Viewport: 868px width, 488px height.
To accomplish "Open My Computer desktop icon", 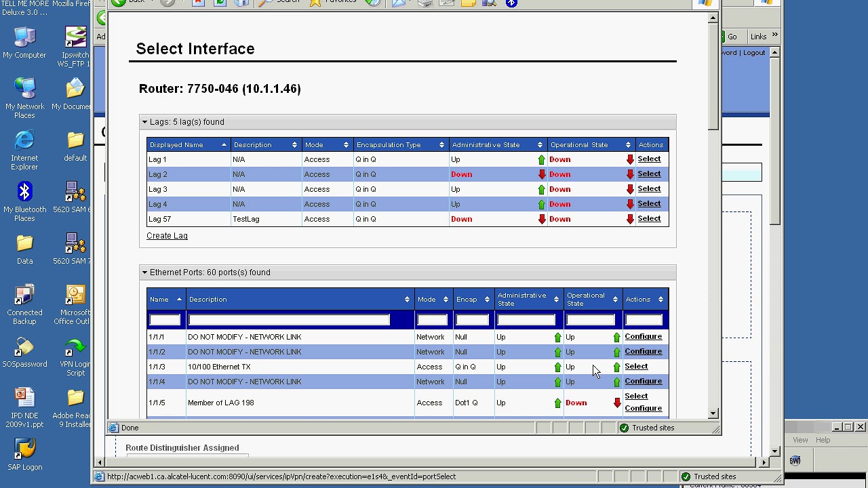I will click(x=24, y=42).
